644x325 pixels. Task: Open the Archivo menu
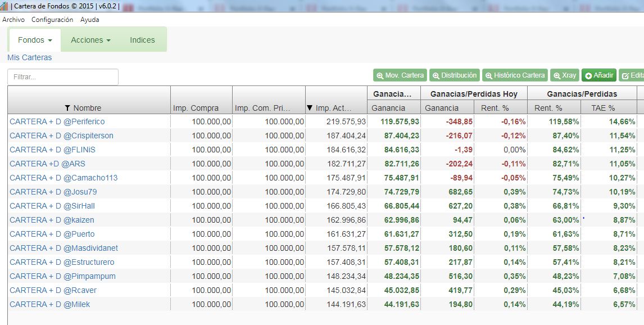(13, 20)
